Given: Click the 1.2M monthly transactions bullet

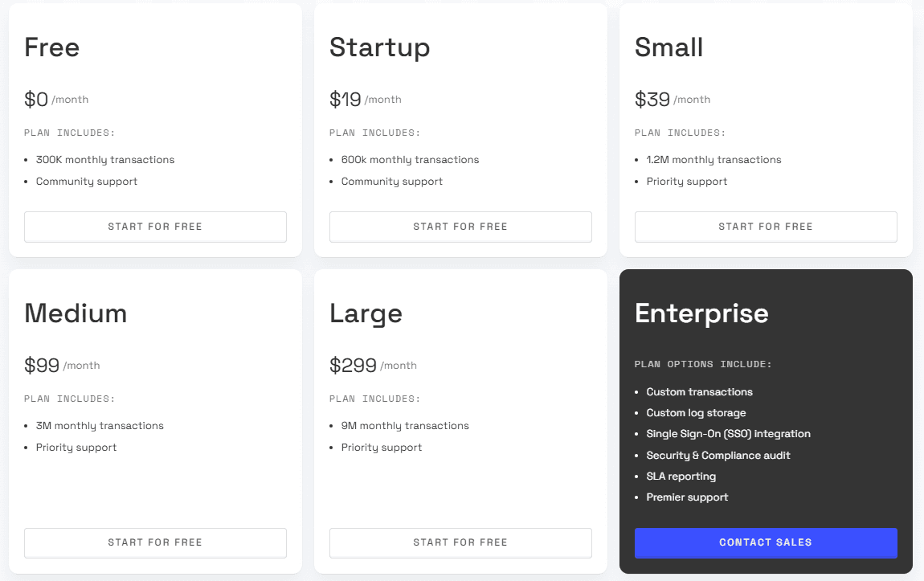Looking at the screenshot, I should (x=713, y=160).
